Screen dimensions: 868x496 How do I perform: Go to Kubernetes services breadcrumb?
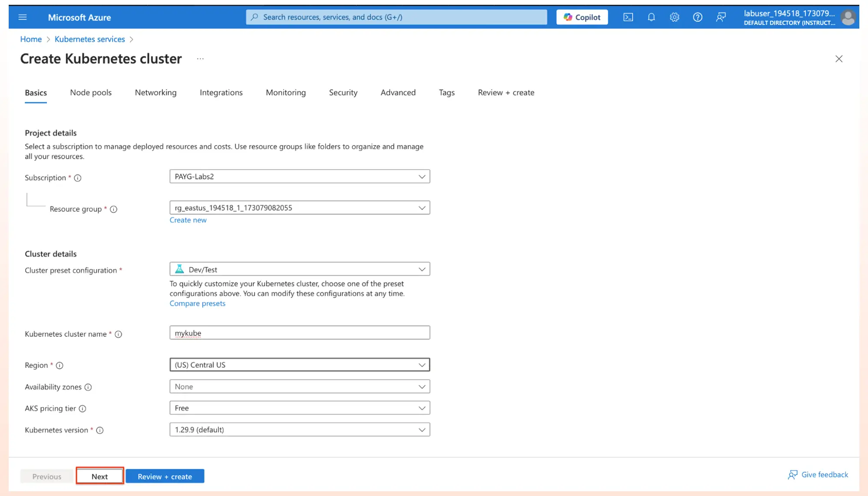click(89, 39)
